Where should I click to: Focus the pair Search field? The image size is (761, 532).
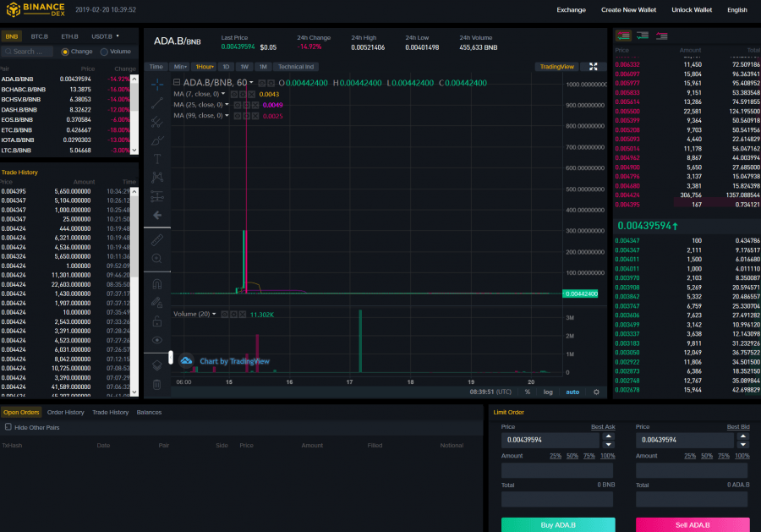point(27,52)
